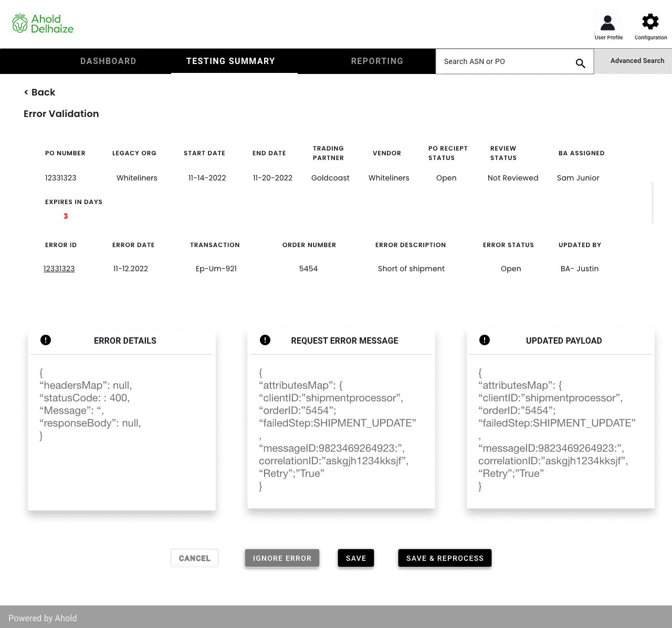
Task: Click the PO Receipt Status value Open
Action: [x=446, y=178]
